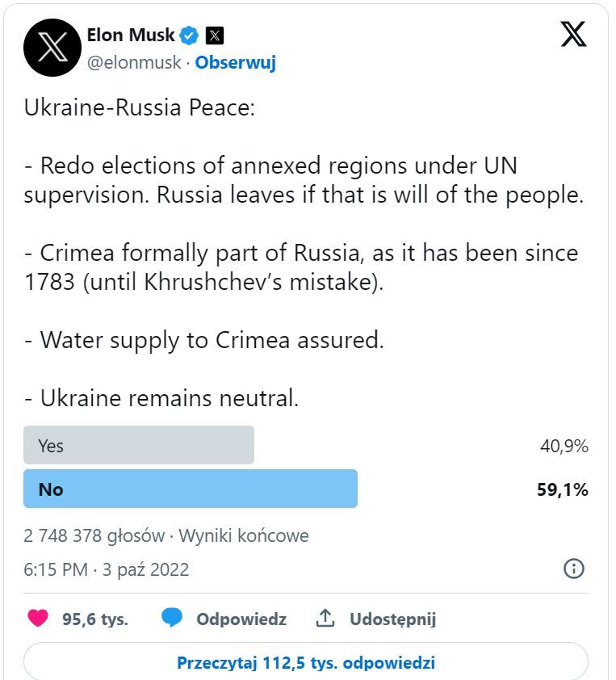Open the Elon Musk display name link
The image size is (616, 680).
pyautogui.click(x=131, y=35)
